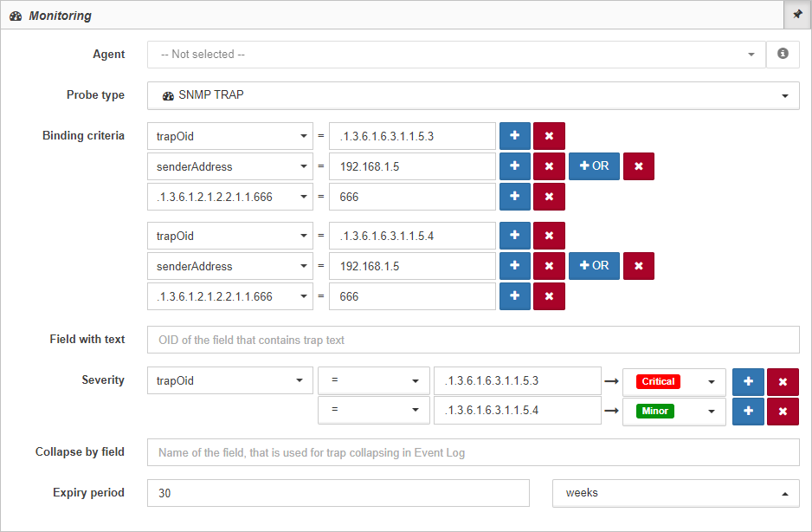Click the Field with text input

474,340
